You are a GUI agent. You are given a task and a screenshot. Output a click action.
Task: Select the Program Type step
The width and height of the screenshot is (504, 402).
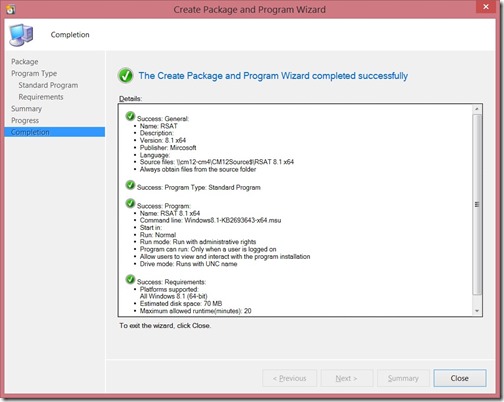click(x=34, y=73)
